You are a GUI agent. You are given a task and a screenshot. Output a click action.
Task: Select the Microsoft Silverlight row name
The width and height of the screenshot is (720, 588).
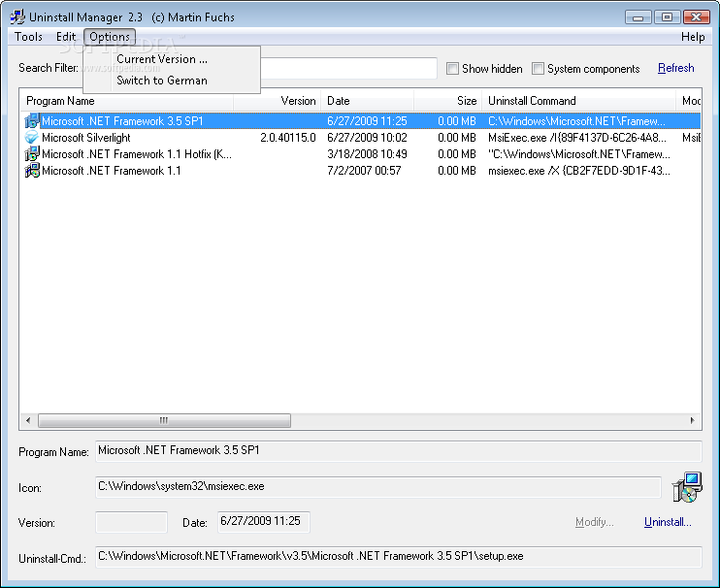[x=85, y=137]
